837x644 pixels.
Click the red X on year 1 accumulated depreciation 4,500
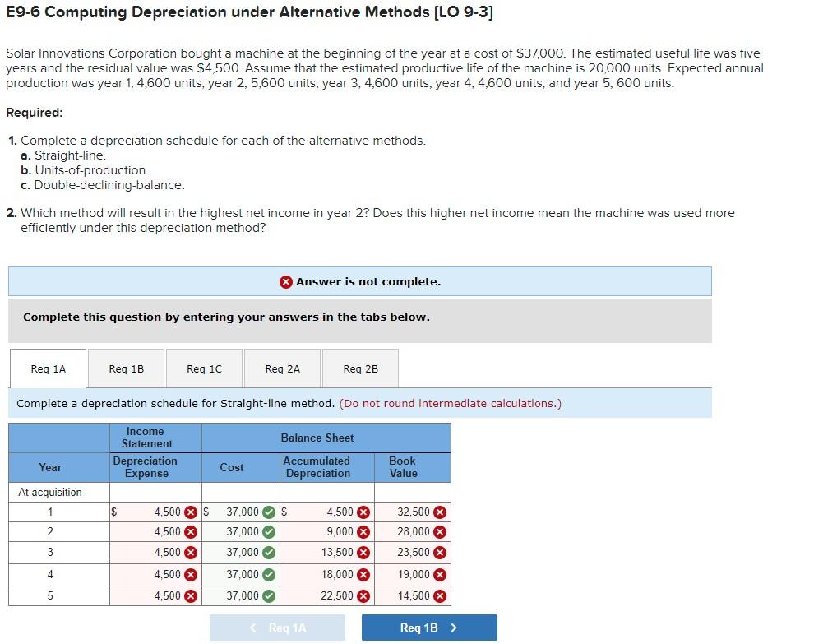361,512
